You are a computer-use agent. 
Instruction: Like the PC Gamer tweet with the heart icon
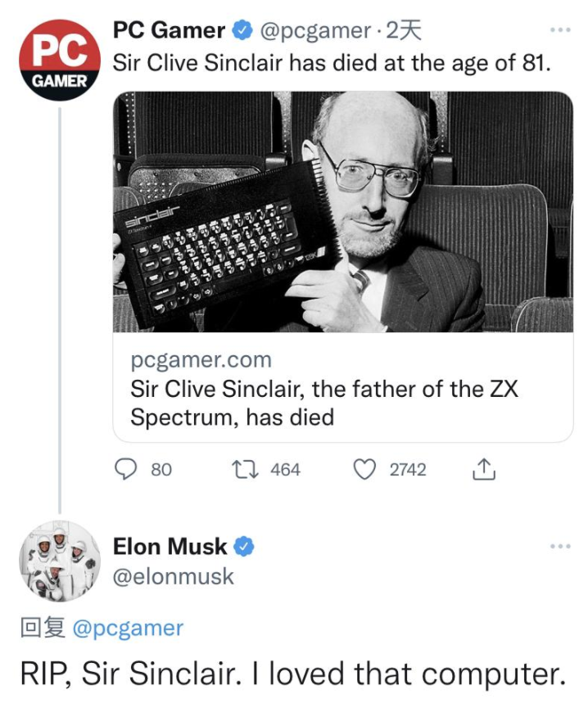[364, 469]
